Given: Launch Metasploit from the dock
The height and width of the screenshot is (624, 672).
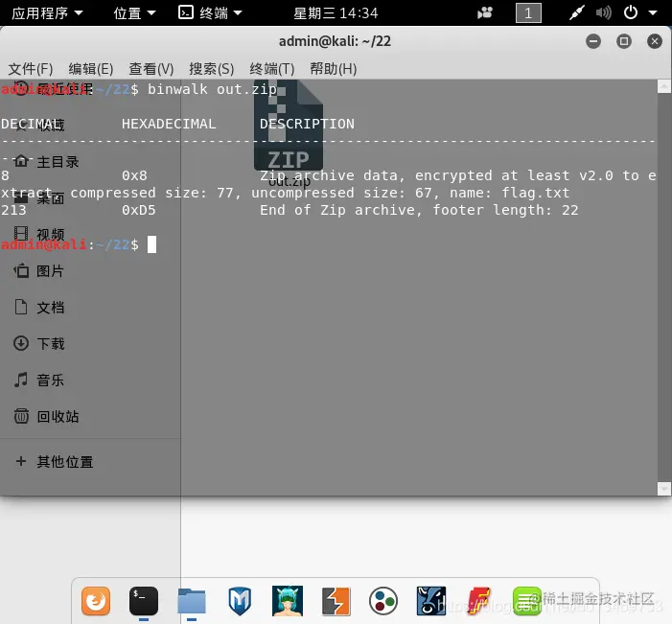Looking at the screenshot, I should pos(240,600).
